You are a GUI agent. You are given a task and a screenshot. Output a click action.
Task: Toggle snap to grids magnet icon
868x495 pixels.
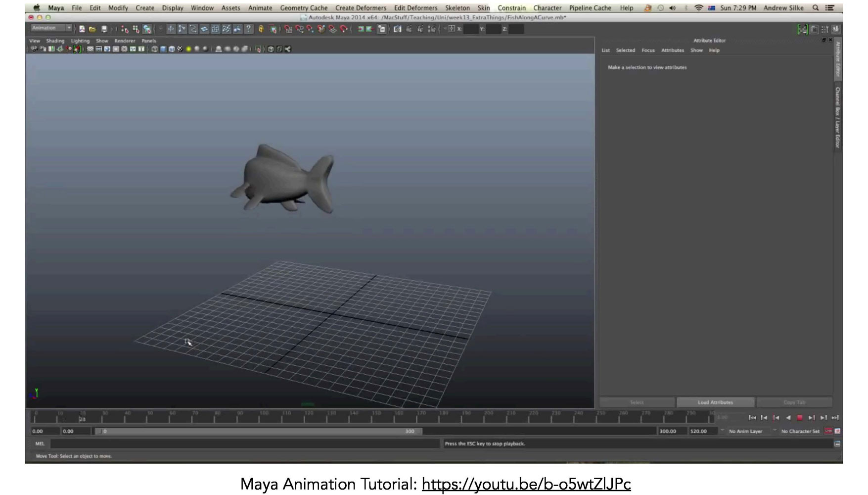pos(288,29)
